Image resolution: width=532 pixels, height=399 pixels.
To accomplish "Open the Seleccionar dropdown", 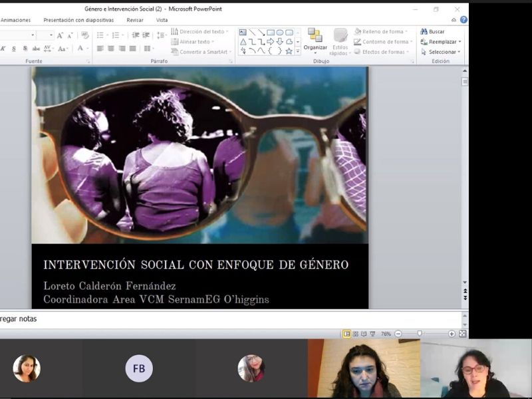I will pos(440,52).
